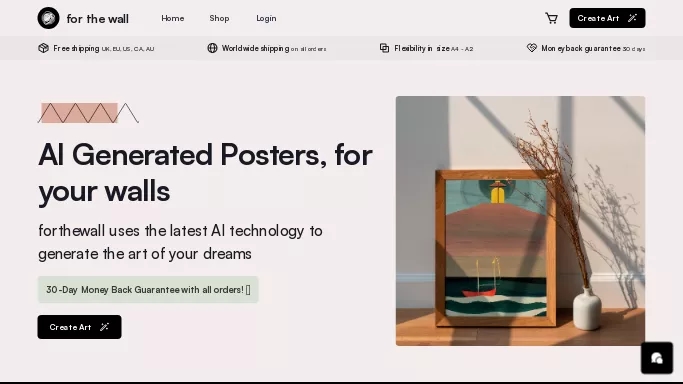Click the Worldwide shipping on all orders text
Viewport: 683px width, 384px height.
[x=274, y=48]
